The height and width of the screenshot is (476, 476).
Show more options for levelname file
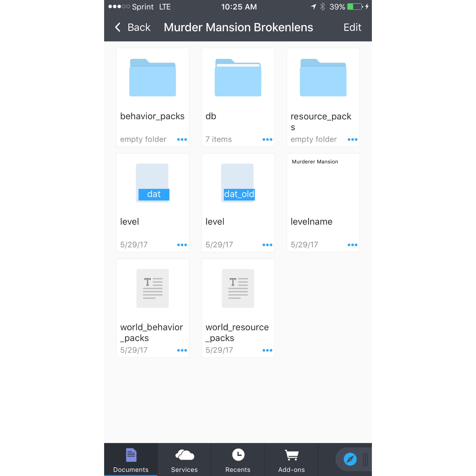pos(352,245)
